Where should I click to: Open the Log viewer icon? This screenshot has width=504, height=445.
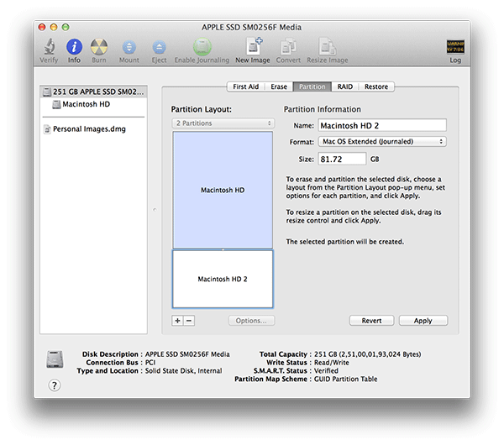455,48
